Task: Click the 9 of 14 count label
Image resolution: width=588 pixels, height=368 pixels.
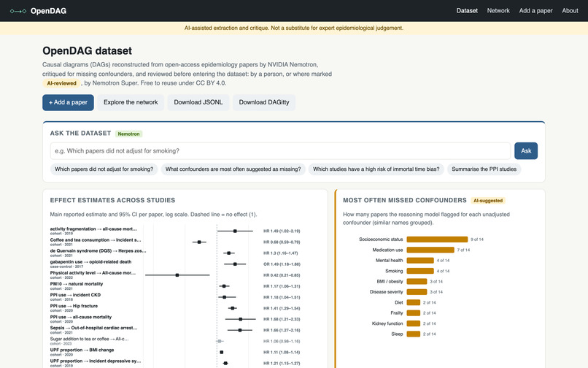Action: click(x=477, y=239)
